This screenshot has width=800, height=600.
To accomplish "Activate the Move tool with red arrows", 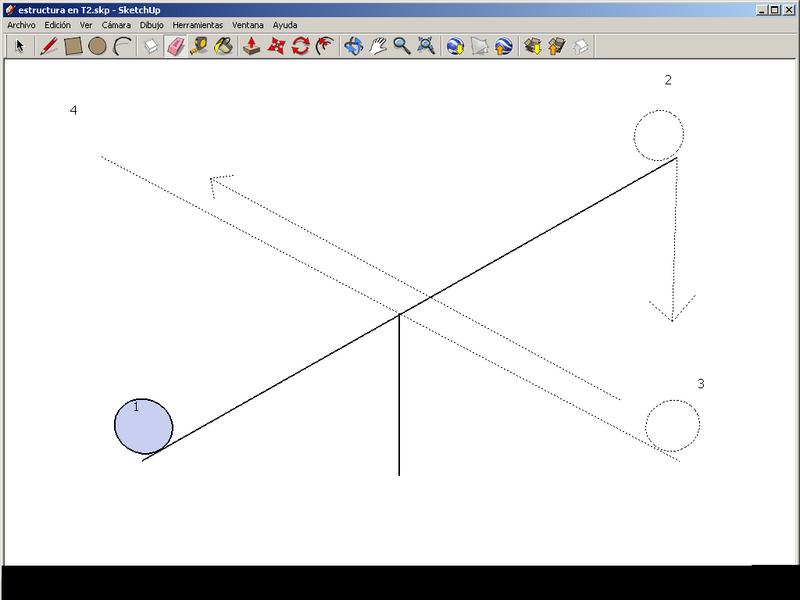I will (277, 46).
